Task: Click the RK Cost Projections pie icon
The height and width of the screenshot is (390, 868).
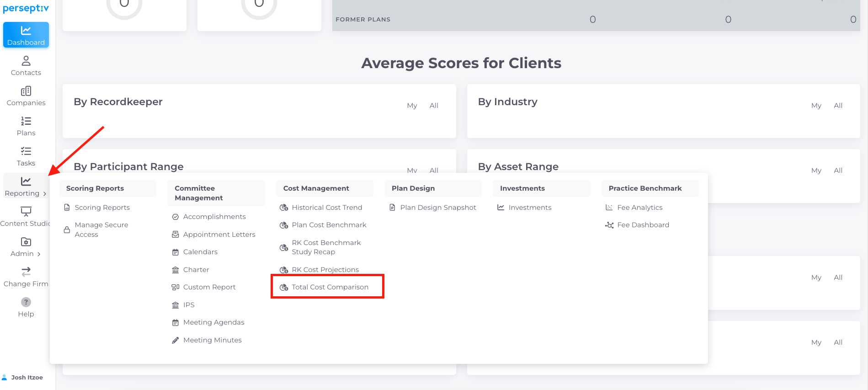Action: [x=284, y=270]
